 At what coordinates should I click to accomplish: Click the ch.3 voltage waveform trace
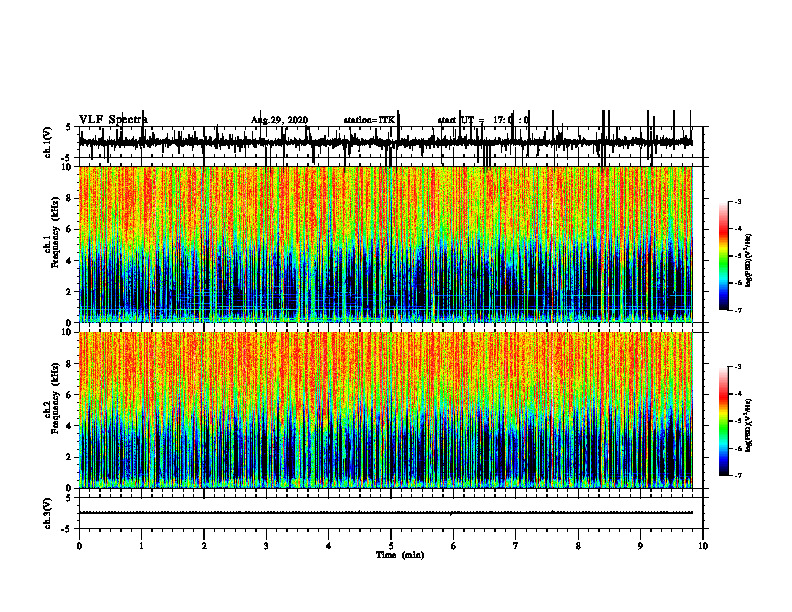tap(385, 513)
